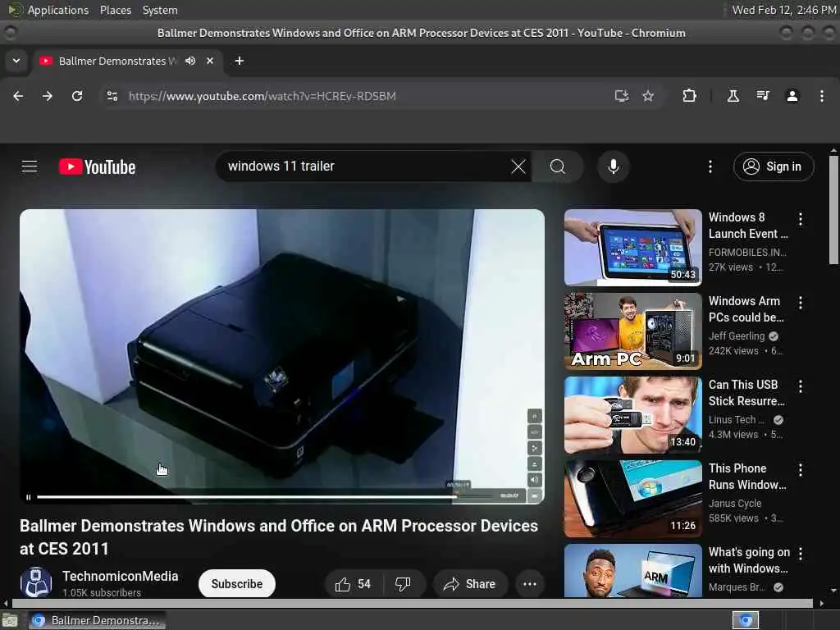840x630 pixels.
Task: Click the install/cast screen icon in address bar
Action: 622,96
